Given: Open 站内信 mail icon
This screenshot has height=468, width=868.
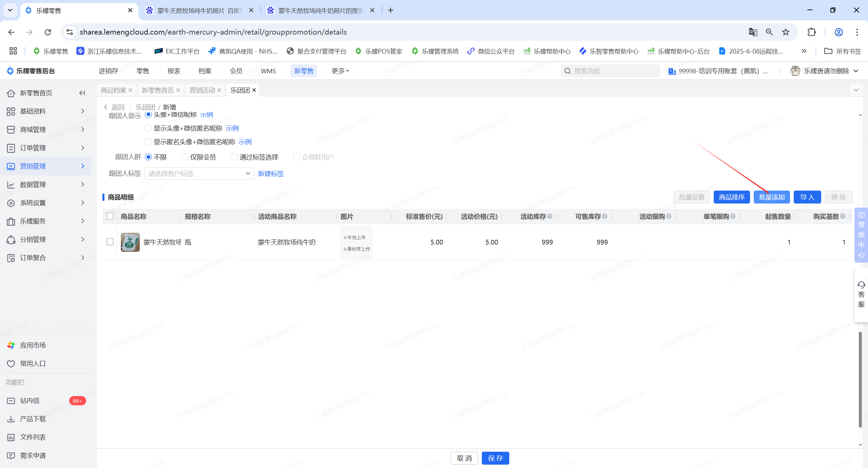Looking at the screenshot, I should coord(11,401).
